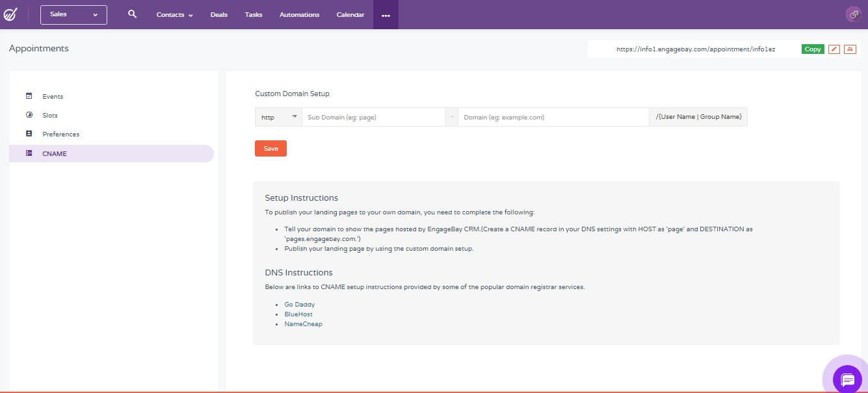Click the CNAME panel icon in sidebar
Screen dimensions: 868x393
29,153
